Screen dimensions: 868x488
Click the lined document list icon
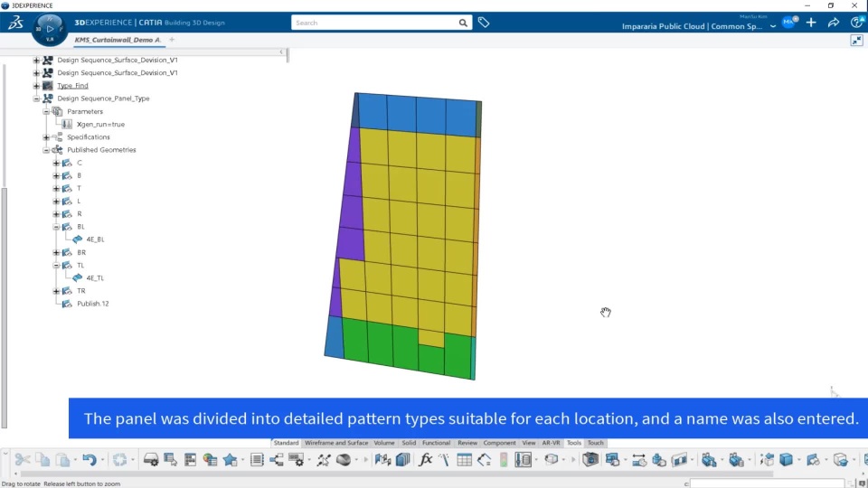257,459
